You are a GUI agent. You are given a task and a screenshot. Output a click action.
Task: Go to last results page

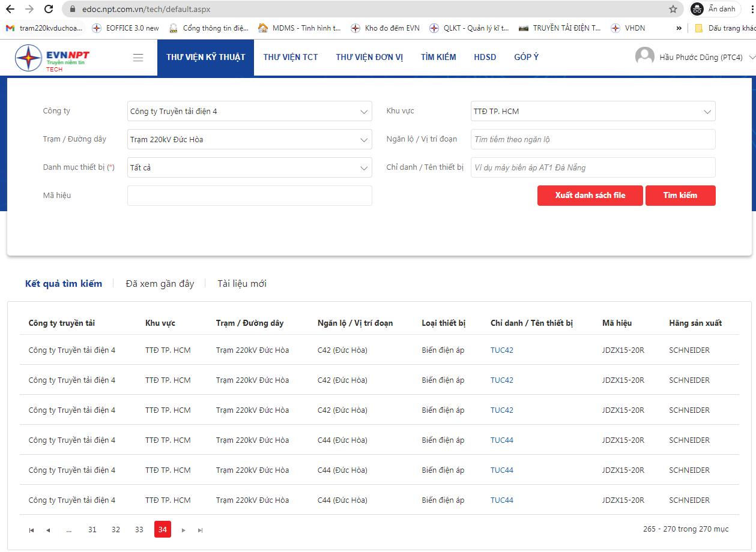tap(201, 530)
